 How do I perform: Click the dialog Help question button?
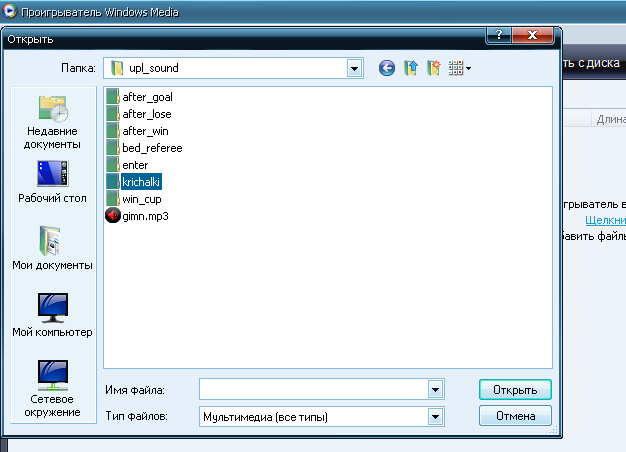pos(499,35)
